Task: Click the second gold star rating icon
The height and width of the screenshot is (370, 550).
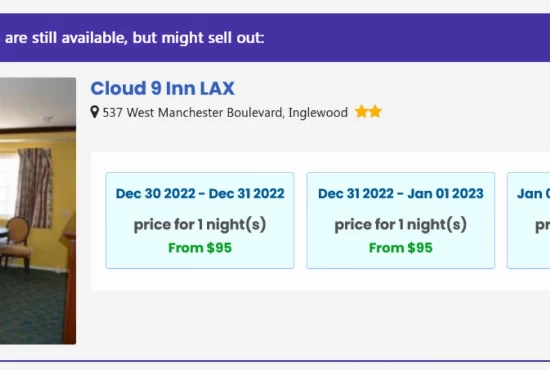Action: (375, 112)
